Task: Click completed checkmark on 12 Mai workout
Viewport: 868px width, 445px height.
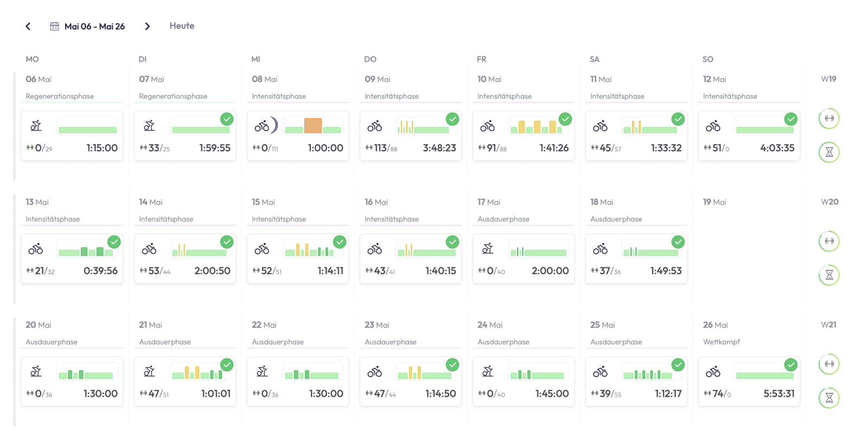Action: [x=791, y=119]
